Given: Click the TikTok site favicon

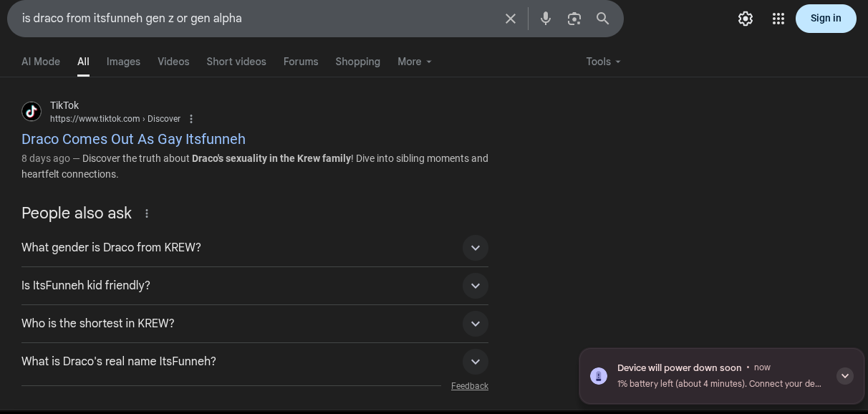Looking at the screenshot, I should pos(32,112).
